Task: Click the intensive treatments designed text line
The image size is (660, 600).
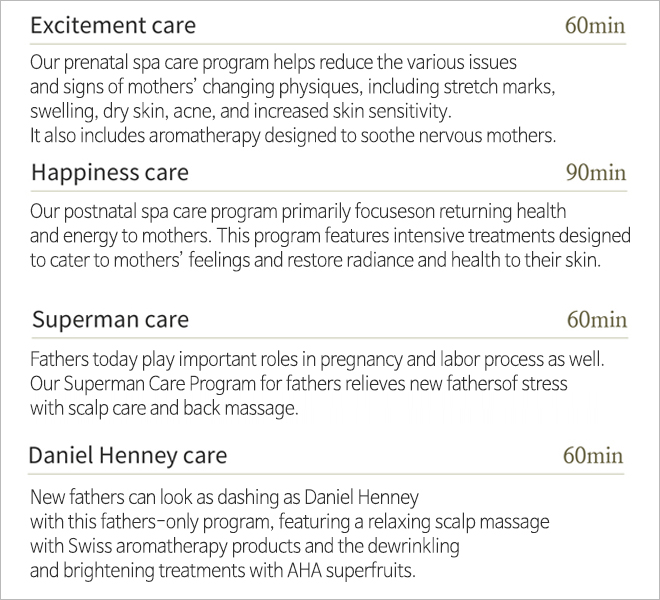Action: (330, 236)
